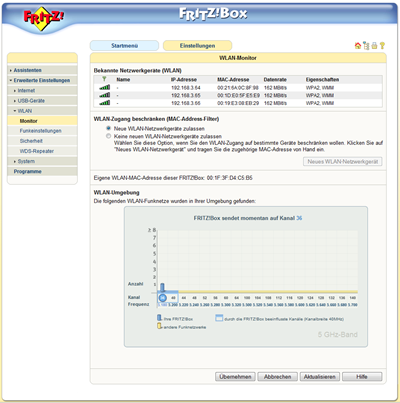This screenshot has width=400, height=403.
Task: Select 'Neue WLAN-Netzwerkgeräte zulassen' option
Action: (108, 128)
